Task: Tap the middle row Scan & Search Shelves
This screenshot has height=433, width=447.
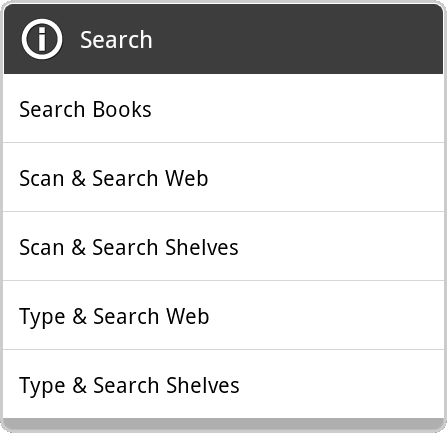Action: [223, 246]
